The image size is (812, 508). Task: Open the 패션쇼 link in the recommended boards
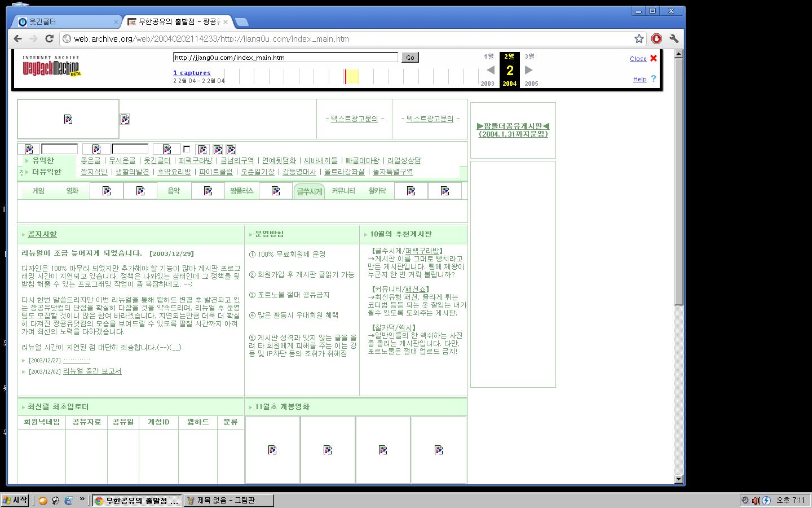(x=415, y=289)
